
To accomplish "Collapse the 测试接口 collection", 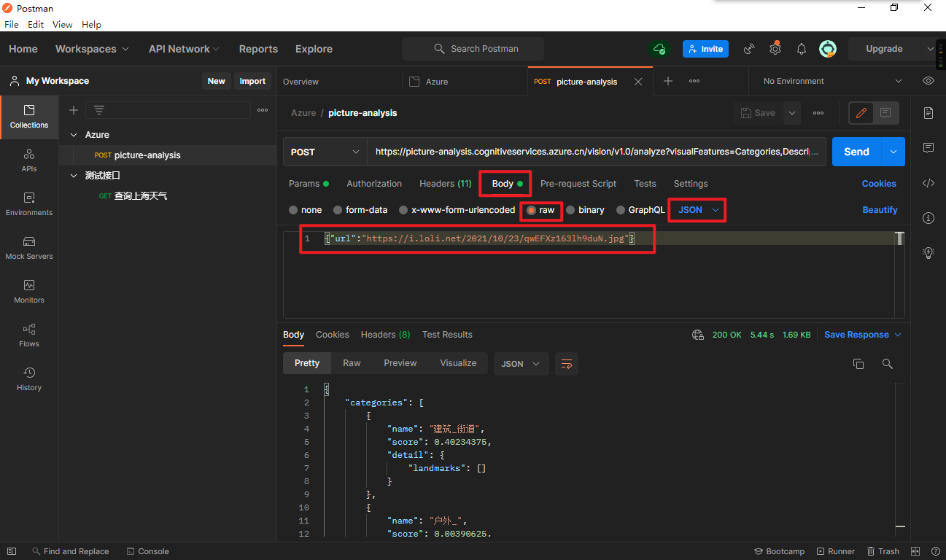I will tap(74, 176).
